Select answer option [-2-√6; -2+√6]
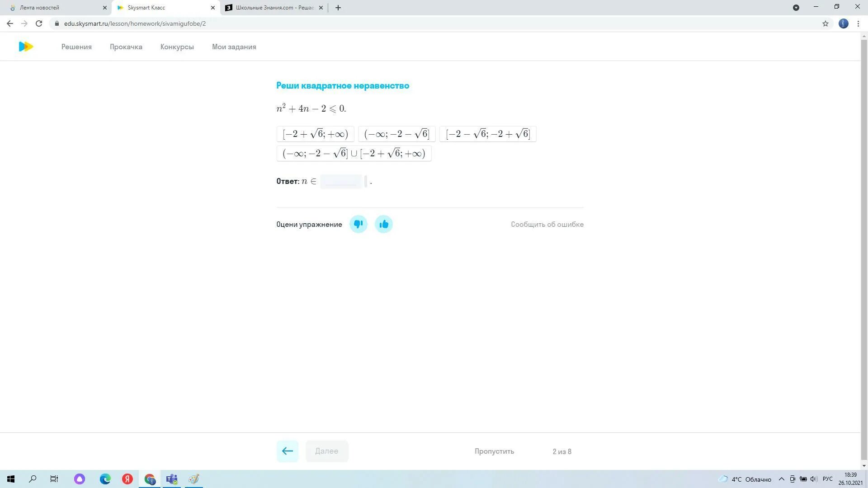The width and height of the screenshot is (868, 488). click(488, 133)
